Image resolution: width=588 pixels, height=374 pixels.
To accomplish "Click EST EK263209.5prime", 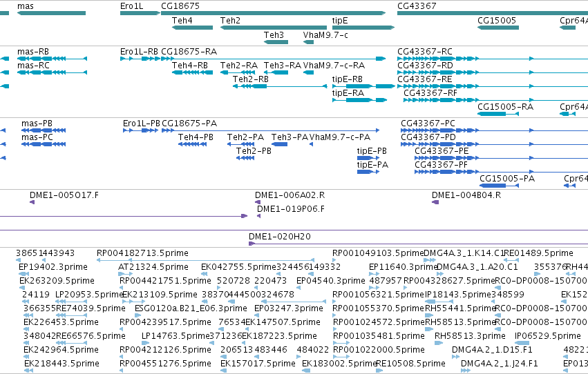I will [x=22, y=288].
